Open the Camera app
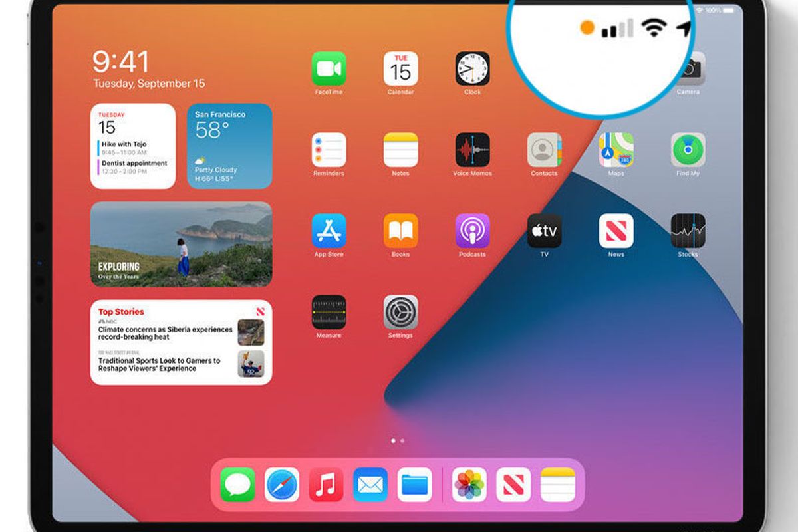This screenshot has height=532, width=798. [x=690, y=68]
